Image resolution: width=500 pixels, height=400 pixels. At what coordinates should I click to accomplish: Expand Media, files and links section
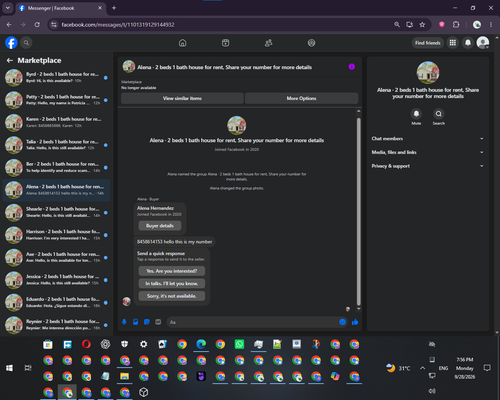pyautogui.click(x=428, y=152)
